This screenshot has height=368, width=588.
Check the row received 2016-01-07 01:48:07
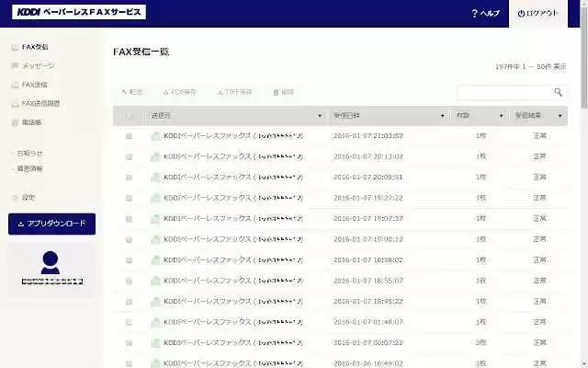[129, 322]
